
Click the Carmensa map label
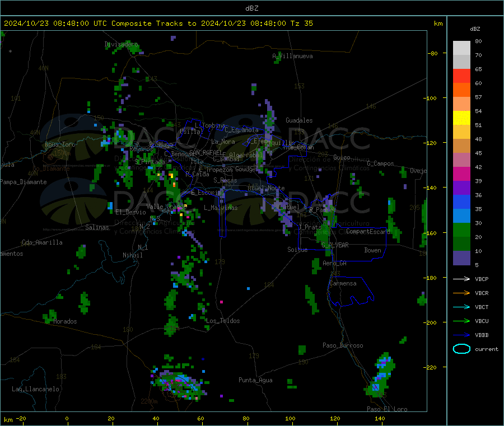(x=343, y=283)
